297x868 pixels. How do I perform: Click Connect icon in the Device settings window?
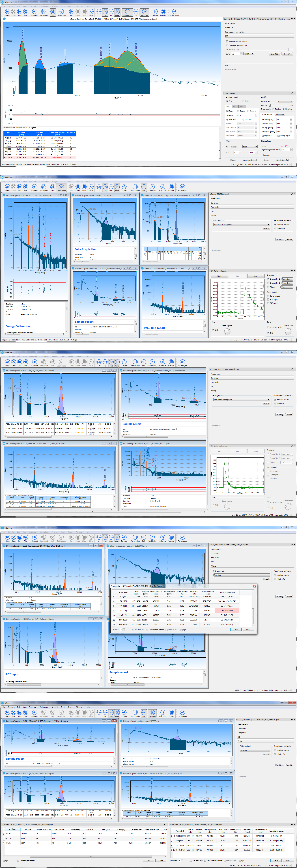(35, 12)
